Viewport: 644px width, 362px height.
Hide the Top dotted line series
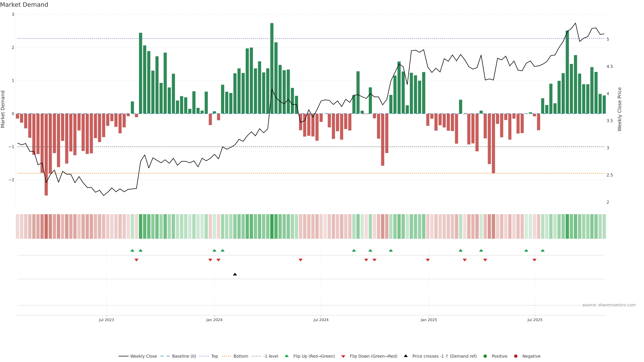214,356
